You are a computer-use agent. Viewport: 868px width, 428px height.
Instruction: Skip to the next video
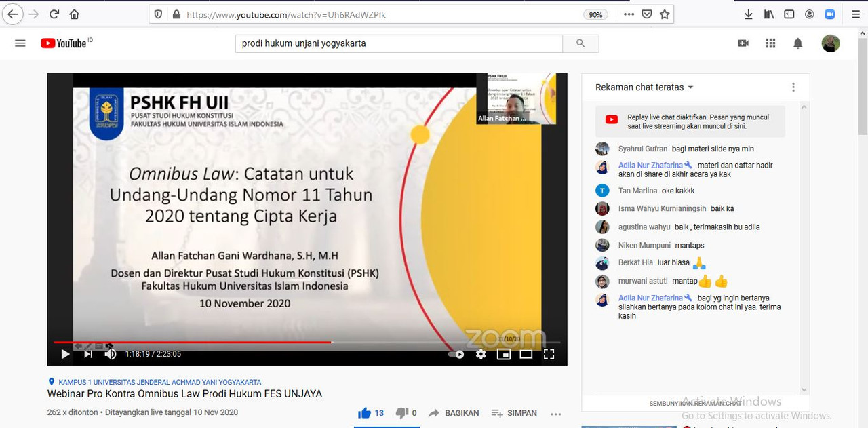pos(88,354)
